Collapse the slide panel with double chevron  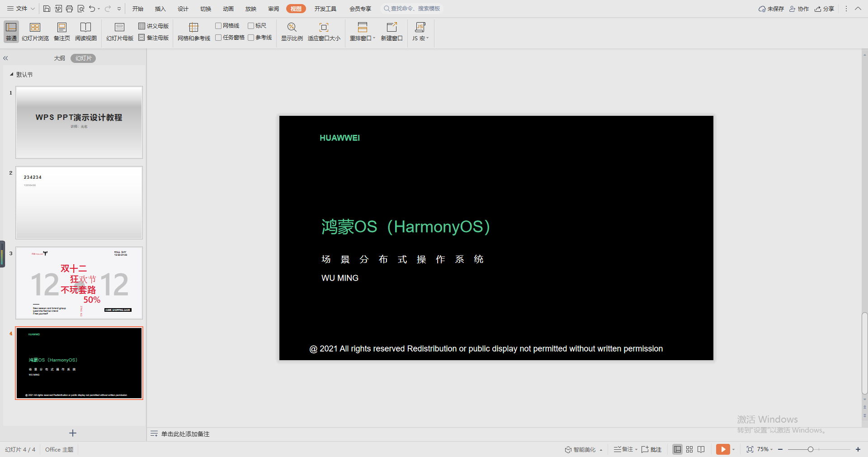[6, 58]
